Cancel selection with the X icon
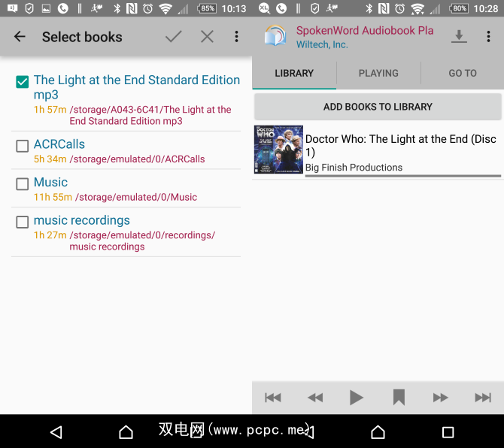 point(207,37)
